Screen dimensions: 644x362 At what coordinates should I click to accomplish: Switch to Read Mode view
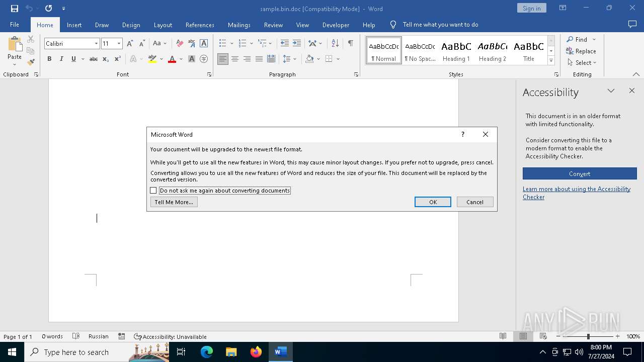[503, 336]
